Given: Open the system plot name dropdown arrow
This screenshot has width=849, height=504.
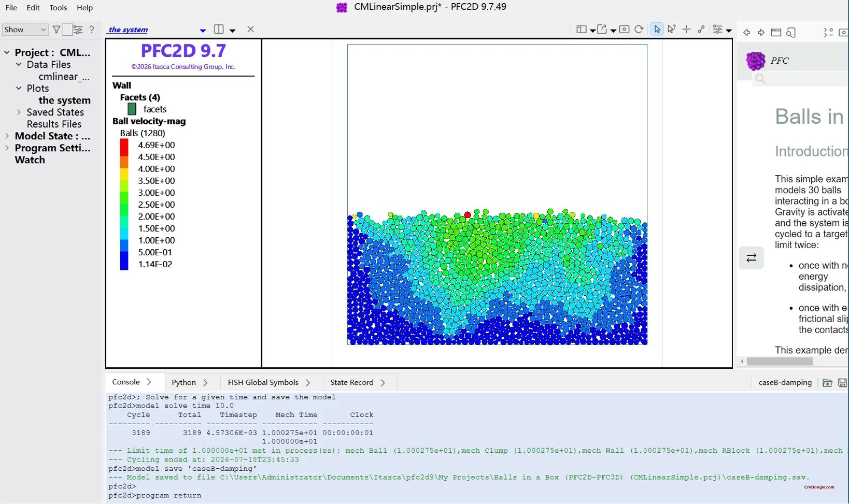Looking at the screenshot, I should [x=203, y=31].
